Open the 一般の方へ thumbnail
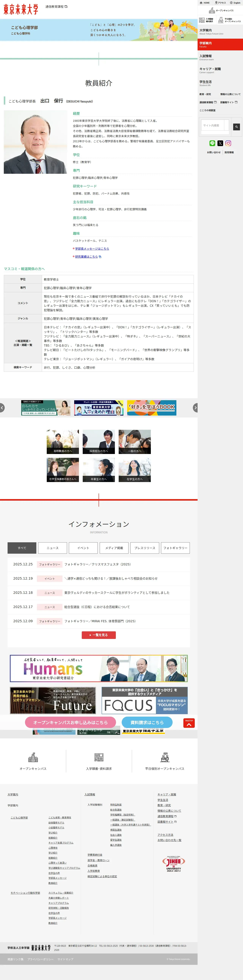Screen dimensions: 243x980 coord(135,442)
